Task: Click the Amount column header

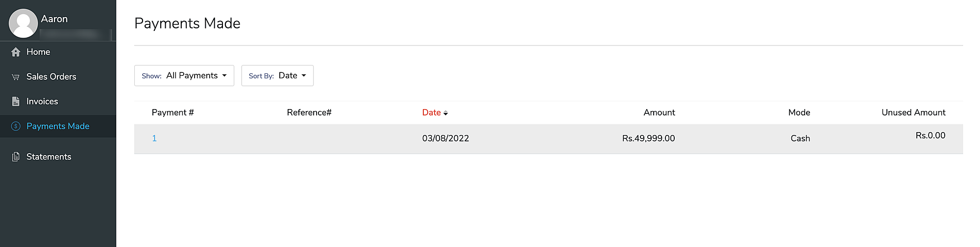Action: click(659, 112)
